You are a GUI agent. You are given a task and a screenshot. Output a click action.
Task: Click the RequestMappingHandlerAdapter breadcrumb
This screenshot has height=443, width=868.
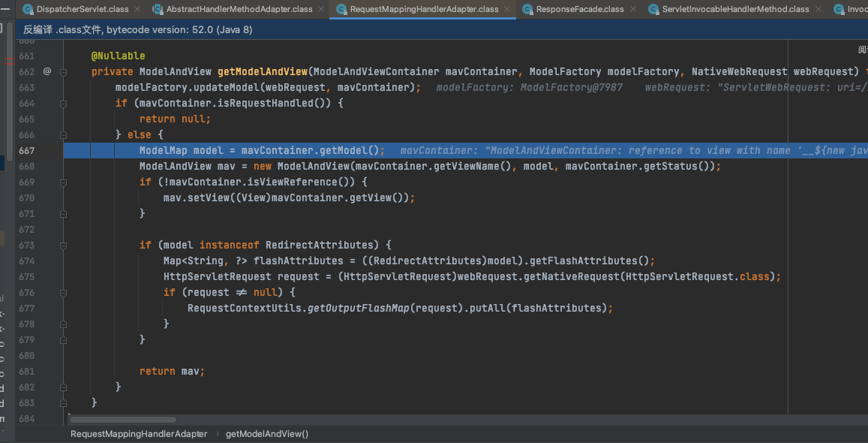click(139, 434)
